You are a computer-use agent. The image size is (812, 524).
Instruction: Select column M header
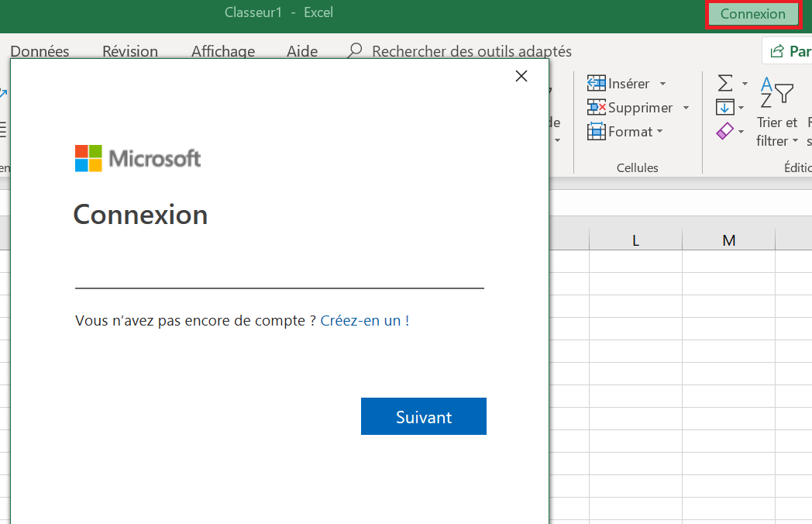pyautogui.click(x=728, y=240)
